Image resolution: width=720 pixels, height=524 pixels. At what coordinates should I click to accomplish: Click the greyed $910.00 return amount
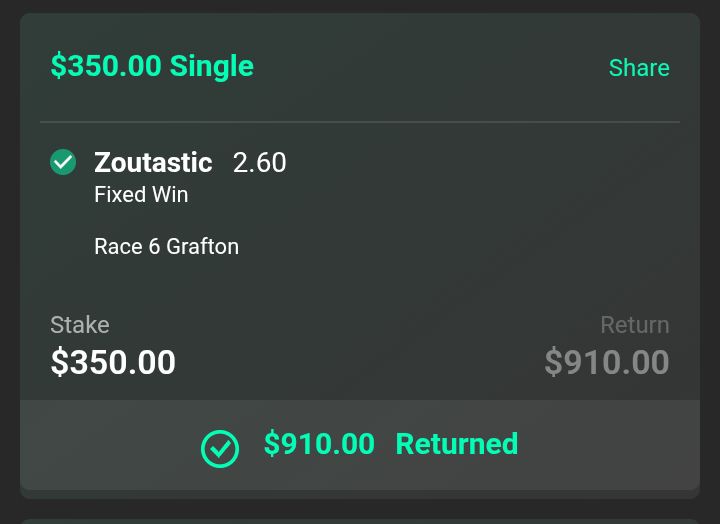tap(607, 362)
